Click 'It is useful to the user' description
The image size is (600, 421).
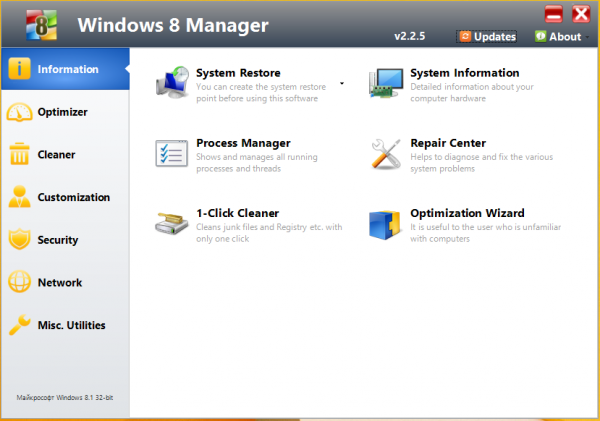486,233
